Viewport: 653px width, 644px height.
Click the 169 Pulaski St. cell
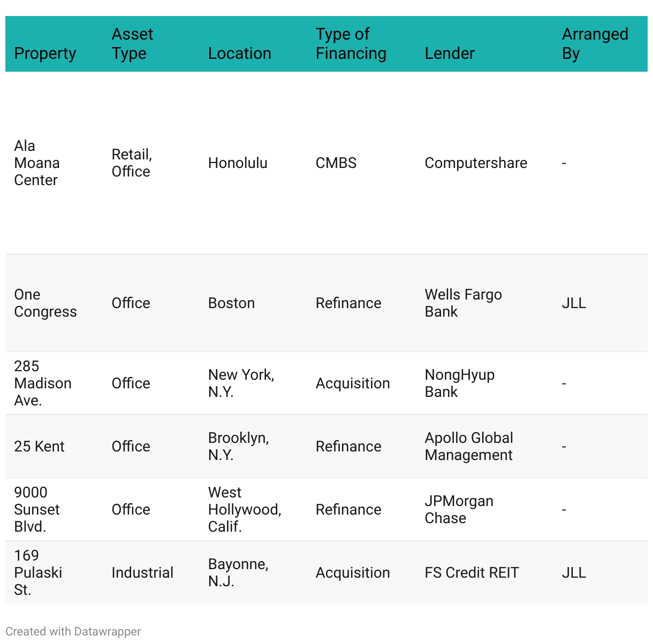37,573
